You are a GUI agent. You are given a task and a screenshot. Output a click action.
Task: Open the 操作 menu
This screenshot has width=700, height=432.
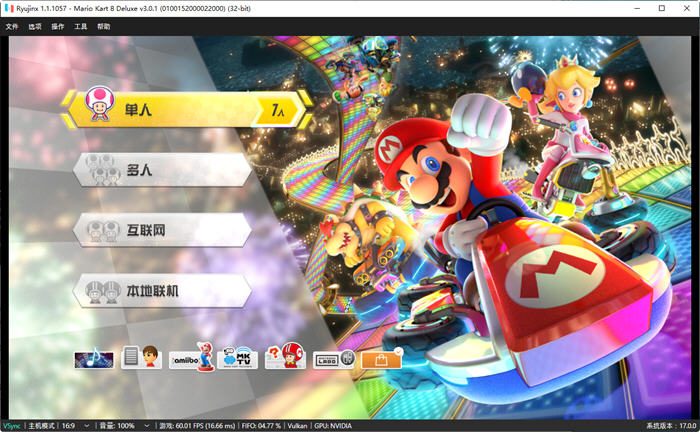pyautogui.click(x=58, y=26)
